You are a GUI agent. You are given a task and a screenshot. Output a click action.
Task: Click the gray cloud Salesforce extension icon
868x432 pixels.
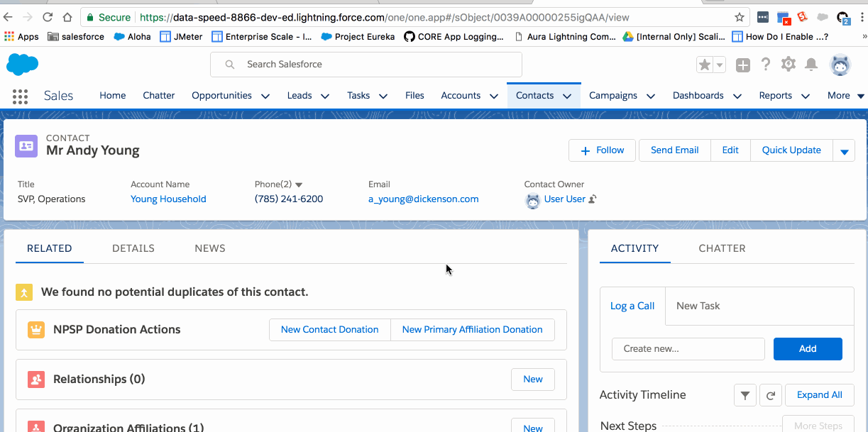[x=823, y=17]
